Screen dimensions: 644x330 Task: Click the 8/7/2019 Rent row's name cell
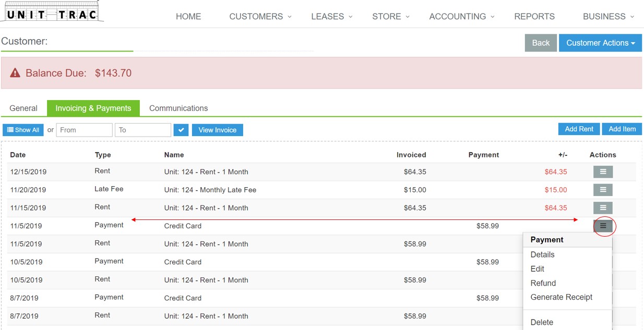pyautogui.click(x=206, y=316)
